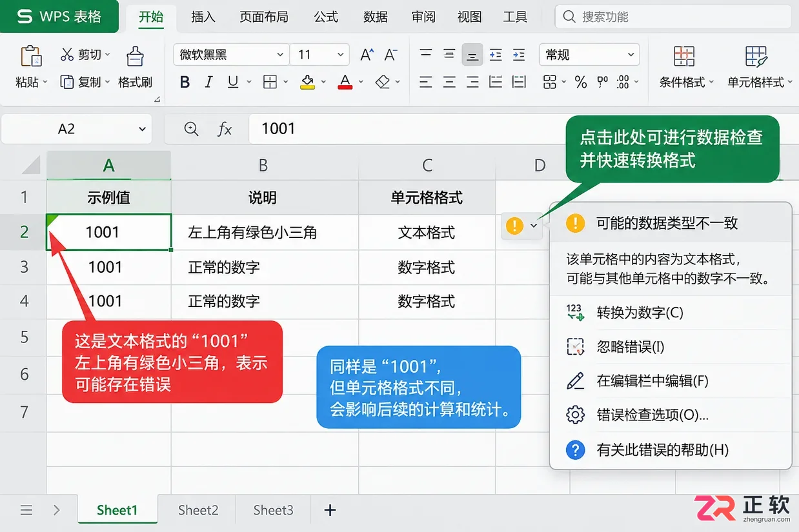Viewport: 799px width, 532px height.
Task: Select row 3 header
Action: pos(24,267)
